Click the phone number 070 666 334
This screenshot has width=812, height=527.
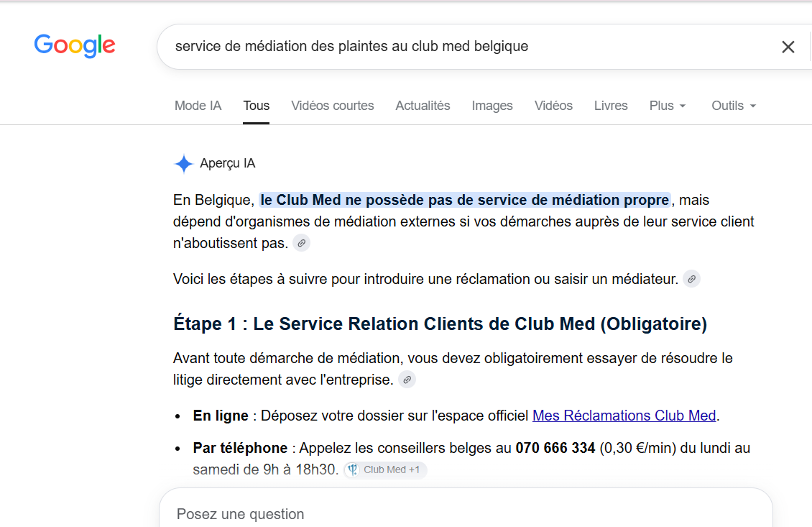coord(555,448)
